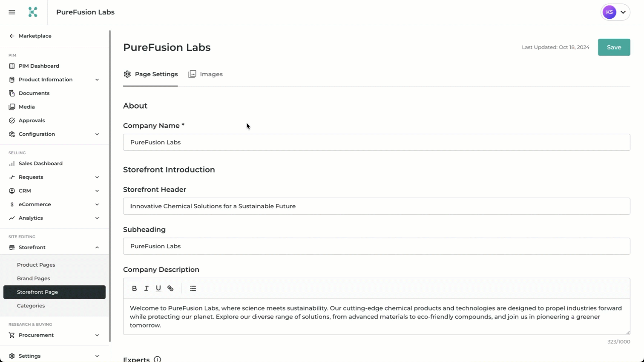The image size is (644, 362).
Task: Toggle italic formatting in description editor
Action: click(147, 288)
